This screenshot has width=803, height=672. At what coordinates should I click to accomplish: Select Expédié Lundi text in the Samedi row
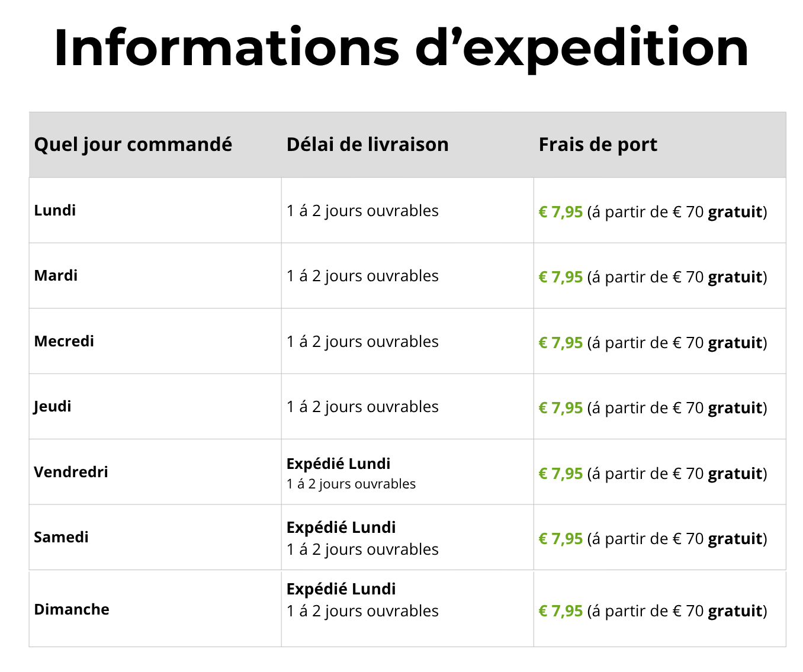pyautogui.click(x=341, y=527)
